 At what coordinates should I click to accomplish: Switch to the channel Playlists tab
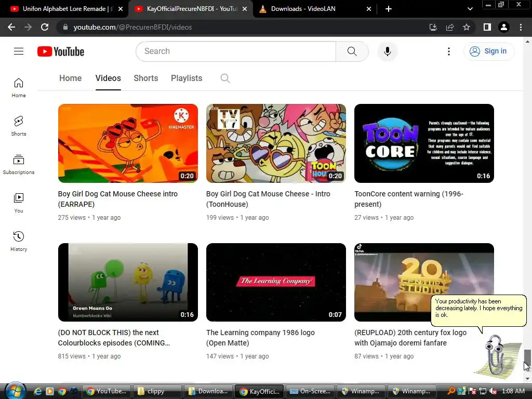[x=187, y=78]
